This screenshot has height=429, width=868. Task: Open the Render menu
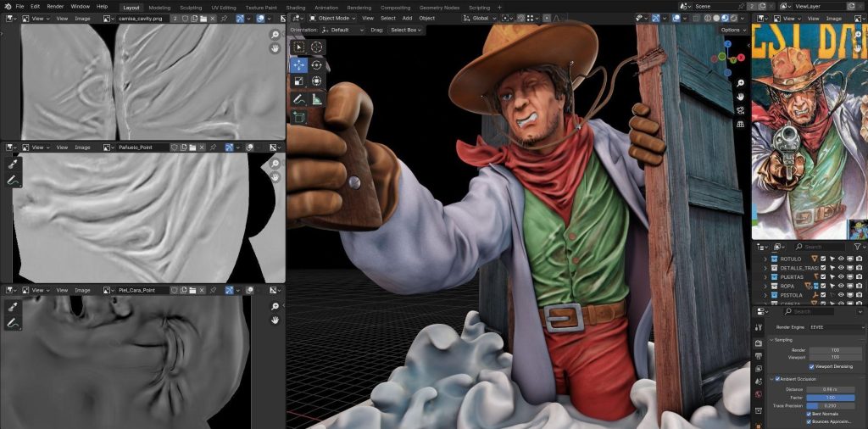point(55,6)
